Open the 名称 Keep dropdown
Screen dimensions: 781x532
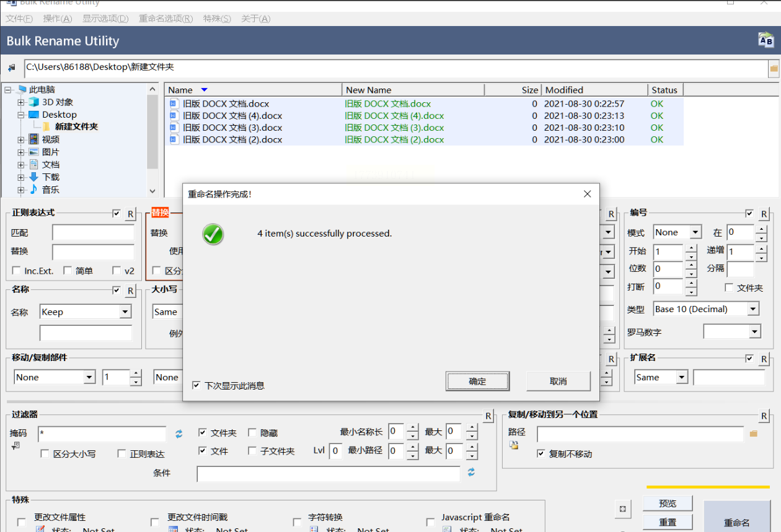click(125, 312)
